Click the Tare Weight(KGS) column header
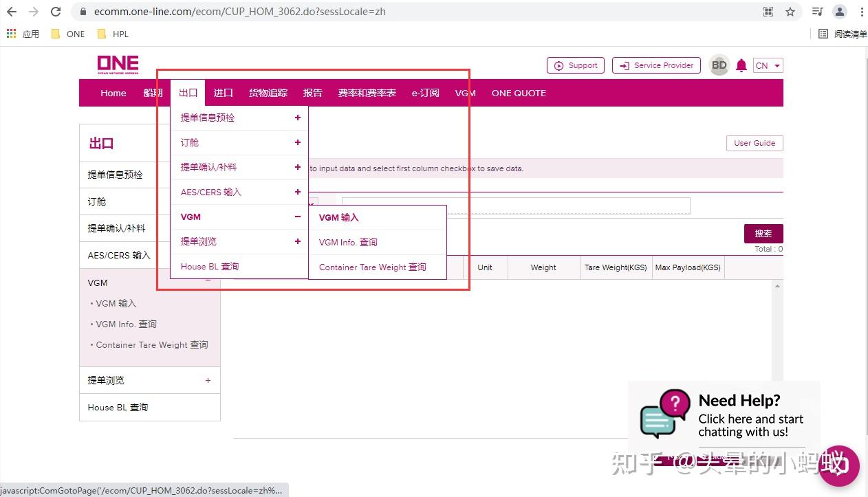Screen dimensions: 868x497 (616, 267)
